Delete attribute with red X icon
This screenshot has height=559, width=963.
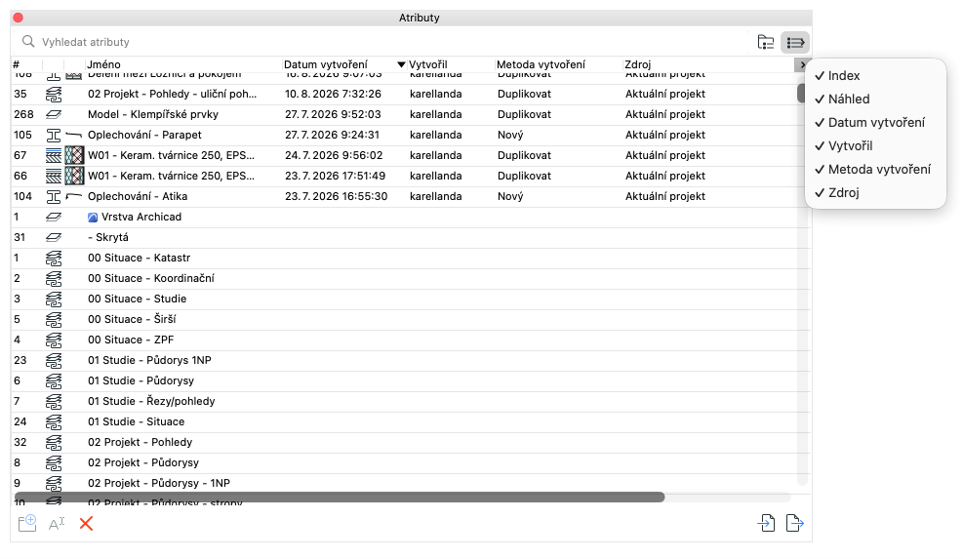coord(86,523)
